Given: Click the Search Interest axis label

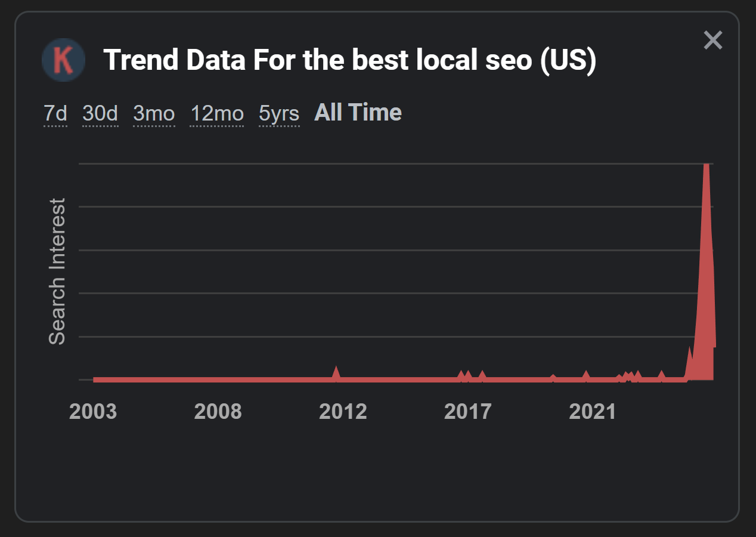Looking at the screenshot, I should pos(57,271).
